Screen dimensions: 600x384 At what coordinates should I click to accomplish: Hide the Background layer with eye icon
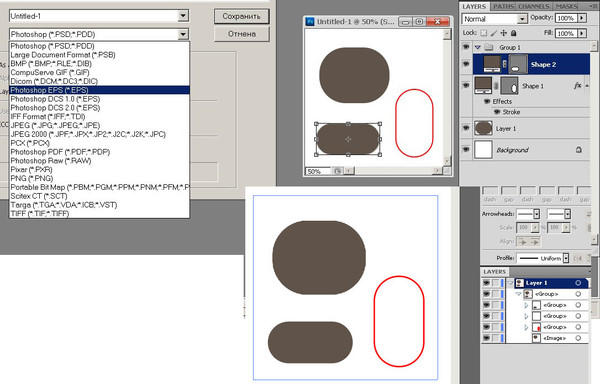click(x=466, y=150)
